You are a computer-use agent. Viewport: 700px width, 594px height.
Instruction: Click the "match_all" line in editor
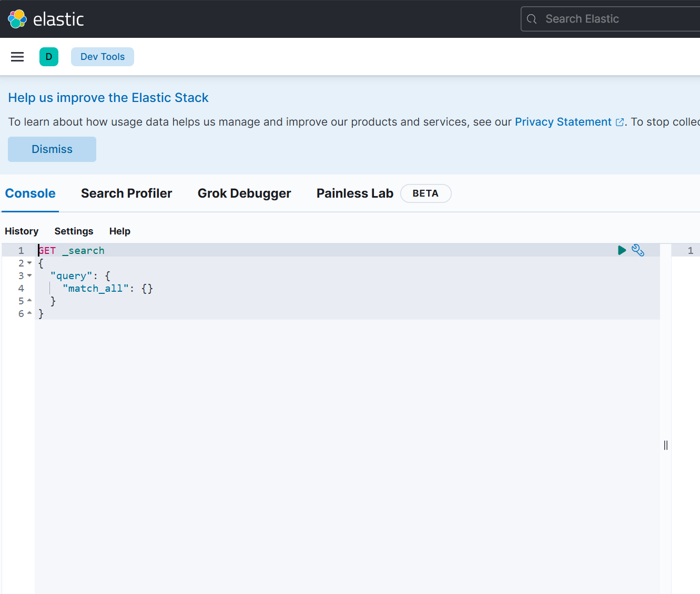pos(108,289)
